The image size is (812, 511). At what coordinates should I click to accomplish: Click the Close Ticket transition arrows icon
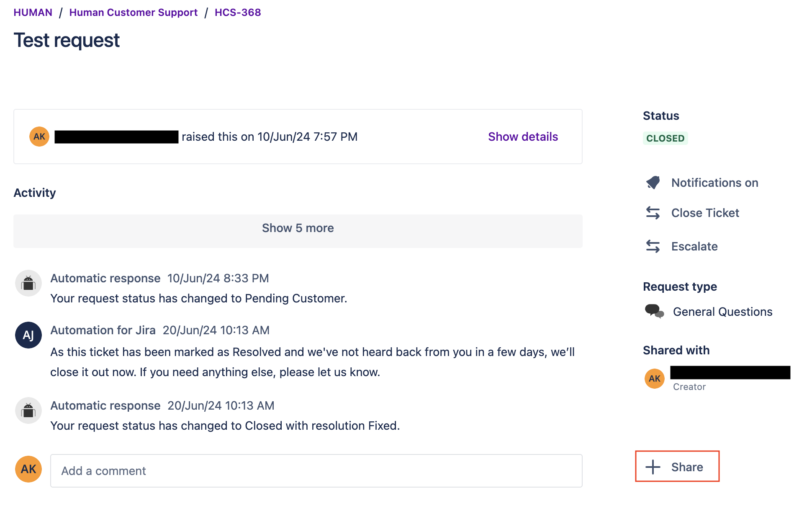[x=653, y=213]
